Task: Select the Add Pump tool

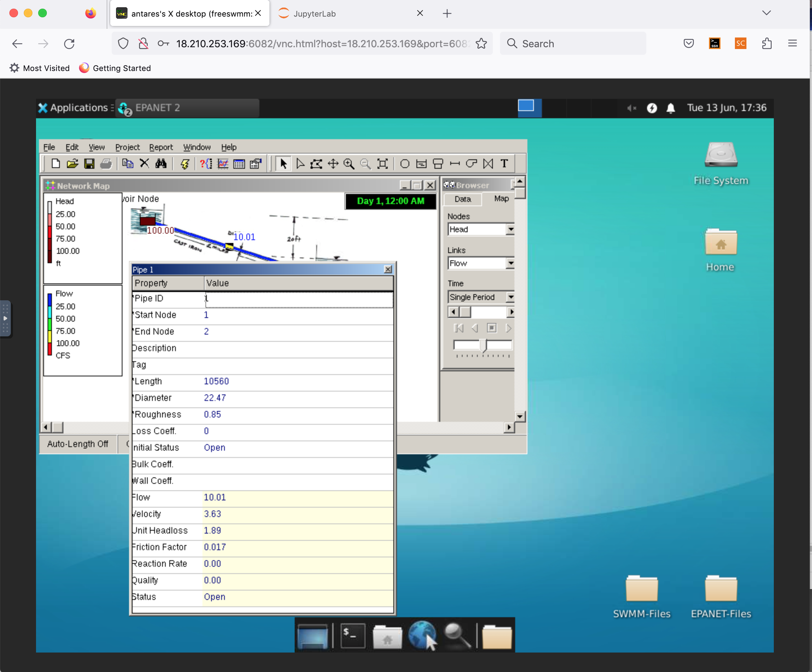Action: tap(471, 164)
